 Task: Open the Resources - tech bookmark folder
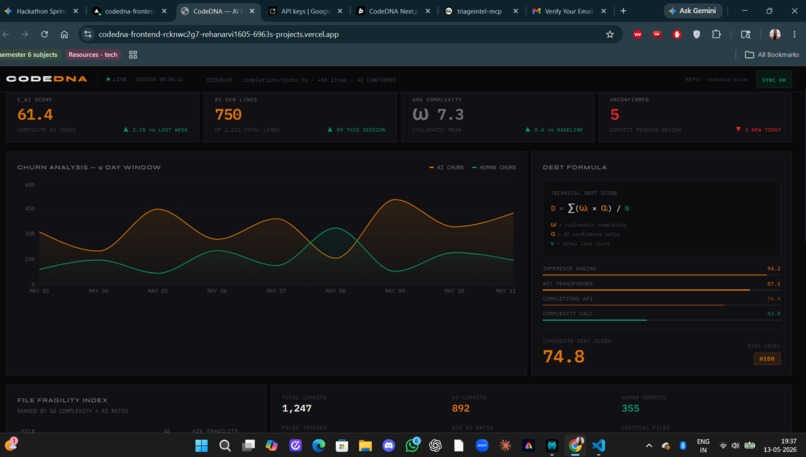coord(93,54)
